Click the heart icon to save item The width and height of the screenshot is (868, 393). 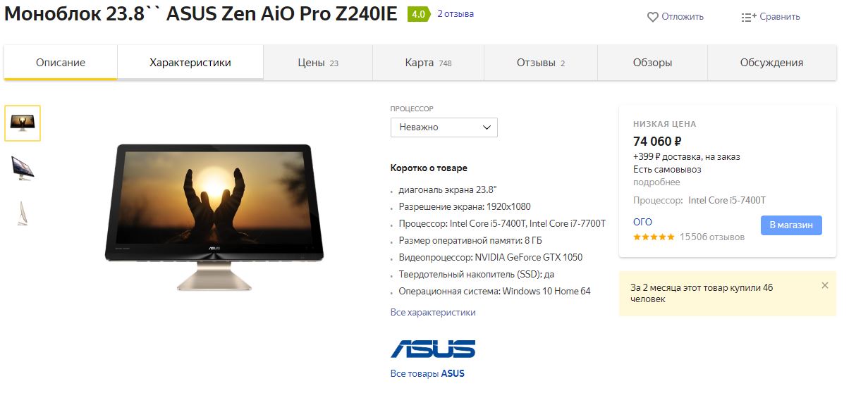point(653,17)
